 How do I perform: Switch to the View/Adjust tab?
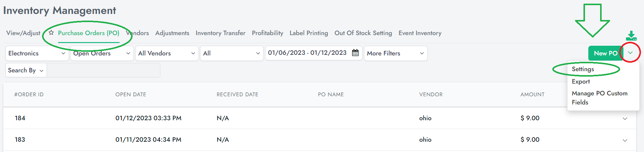point(23,33)
